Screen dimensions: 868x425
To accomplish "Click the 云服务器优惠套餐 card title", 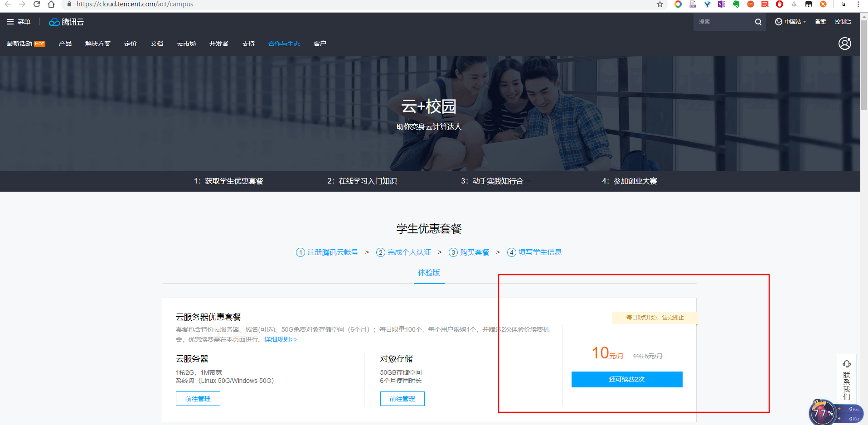I will tap(209, 317).
